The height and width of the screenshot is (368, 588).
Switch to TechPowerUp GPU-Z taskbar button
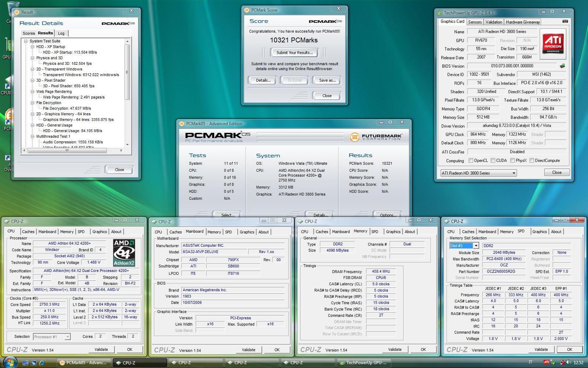[x=363, y=362]
